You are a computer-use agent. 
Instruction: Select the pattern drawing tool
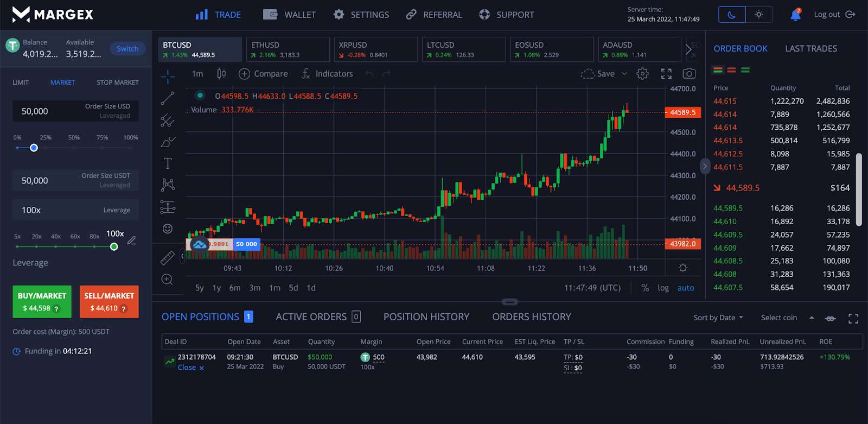[x=168, y=185]
